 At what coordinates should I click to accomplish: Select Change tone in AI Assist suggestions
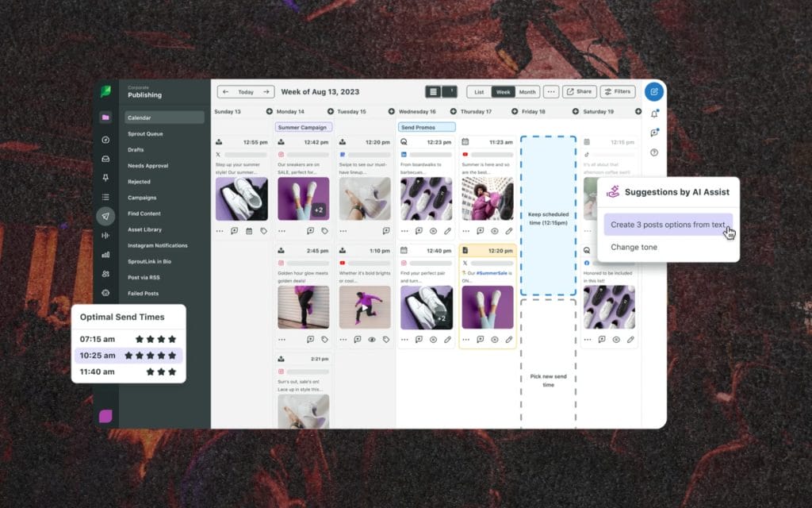pyautogui.click(x=634, y=247)
